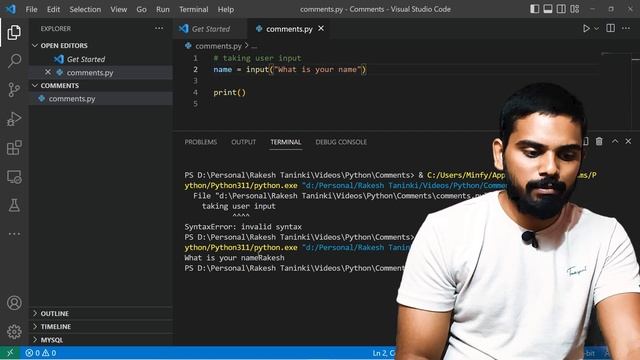Open the Source Control view
The width and height of the screenshot is (640, 360).
point(14,89)
